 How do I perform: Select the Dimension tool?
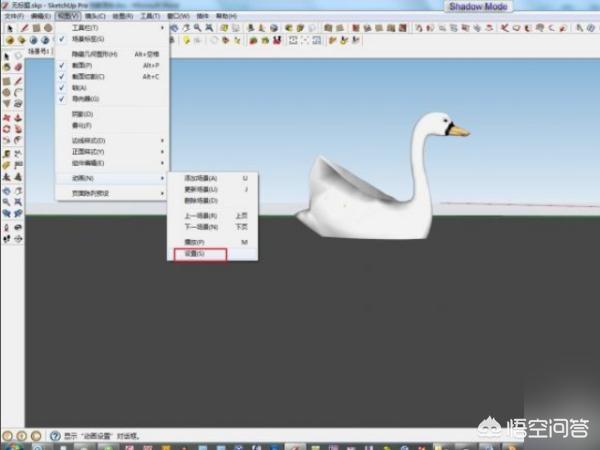point(18,154)
